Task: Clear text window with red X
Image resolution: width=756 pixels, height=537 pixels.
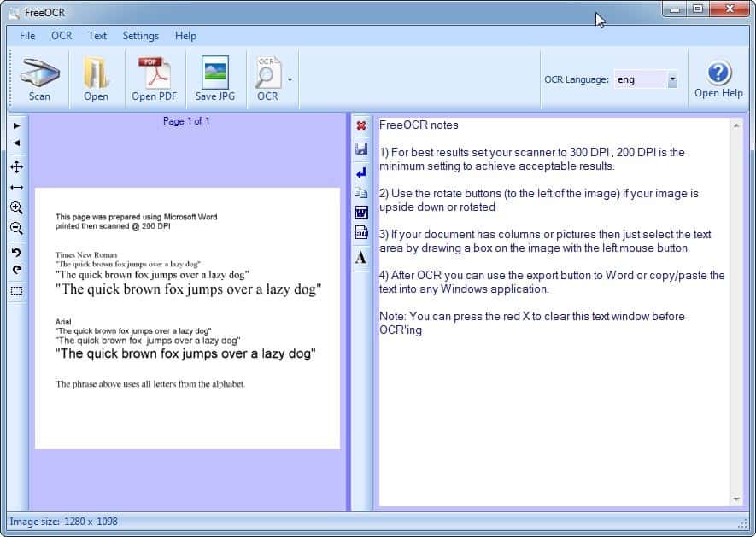Action: click(360, 126)
